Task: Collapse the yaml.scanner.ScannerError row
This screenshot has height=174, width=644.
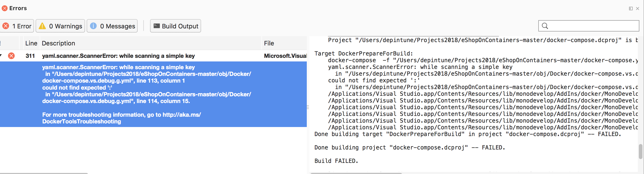Action: pos(1,56)
